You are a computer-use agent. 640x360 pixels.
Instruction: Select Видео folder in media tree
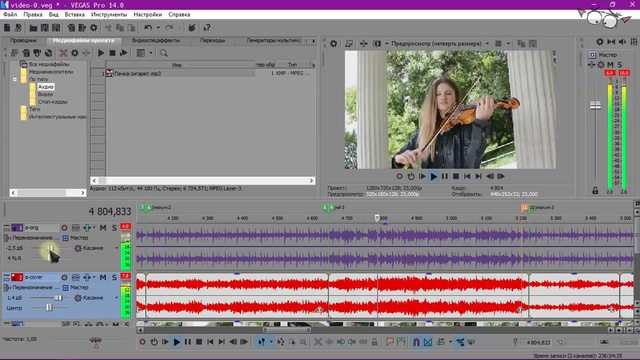[x=45, y=94]
